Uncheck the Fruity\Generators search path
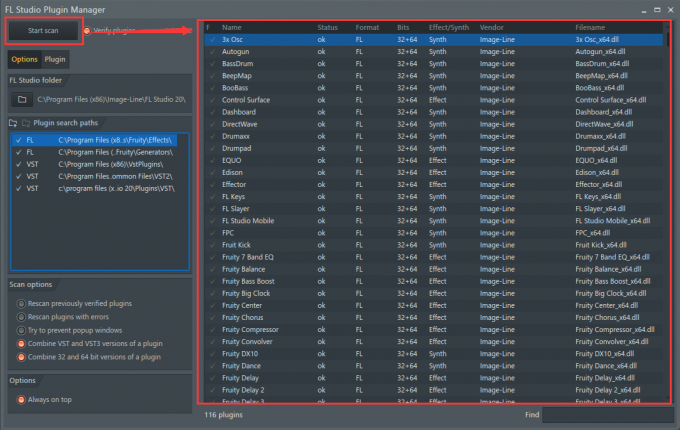 pos(19,152)
